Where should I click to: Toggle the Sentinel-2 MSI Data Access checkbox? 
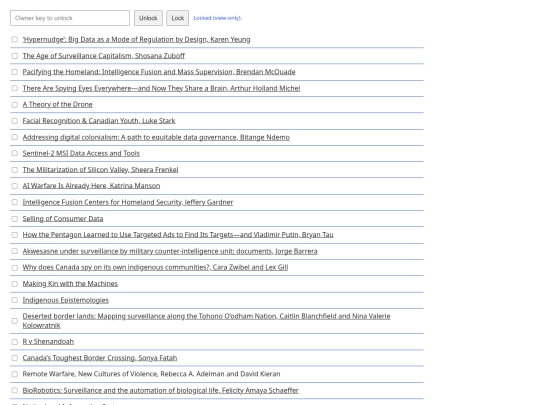point(14,153)
